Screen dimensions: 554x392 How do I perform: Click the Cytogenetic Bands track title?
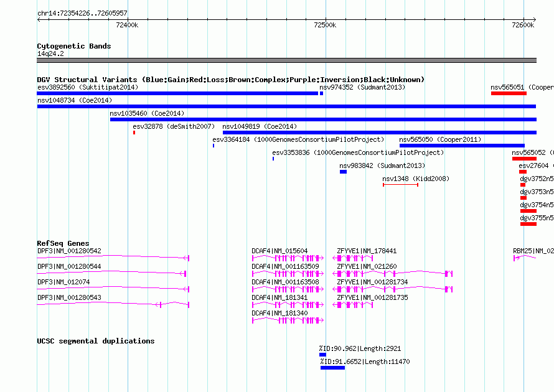click(x=74, y=46)
